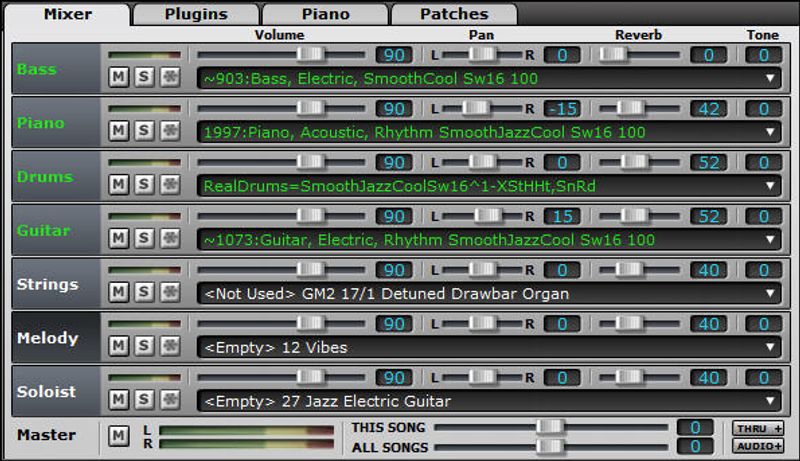Click the THIS SONG volume value field

(x=695, y=427)
